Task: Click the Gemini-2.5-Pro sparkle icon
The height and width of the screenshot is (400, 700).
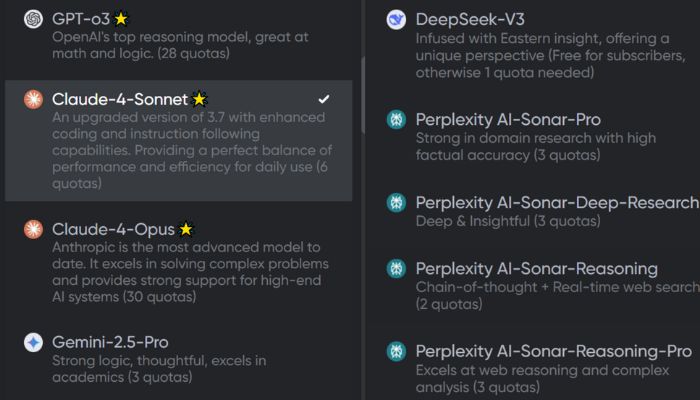Action: pos(33,342)
